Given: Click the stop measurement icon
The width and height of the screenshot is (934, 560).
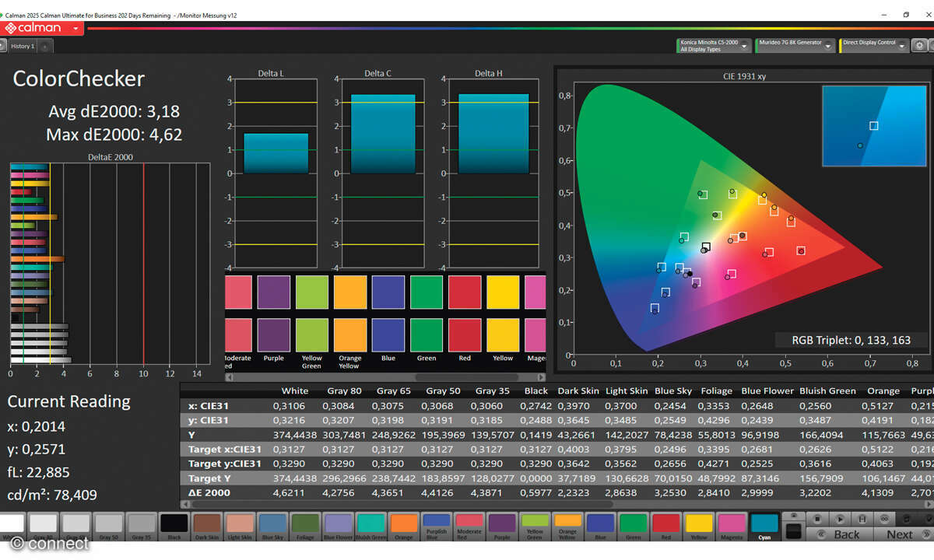Looking at the screenshot, I should 817,518.
